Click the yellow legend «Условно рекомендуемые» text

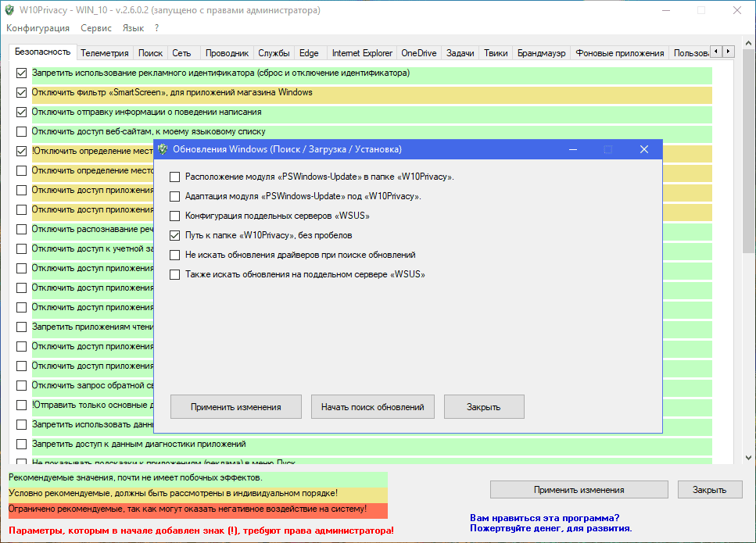(173, 493)
